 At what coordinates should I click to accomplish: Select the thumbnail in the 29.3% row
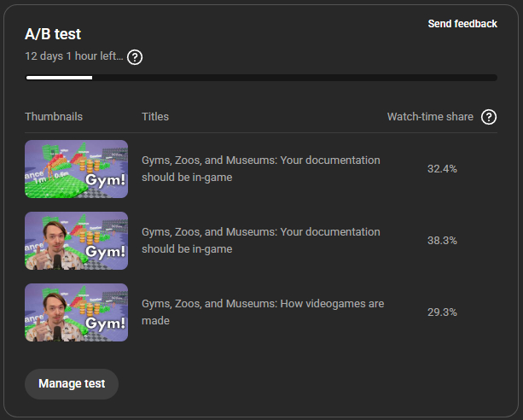pyautogui.click(x=76, y=312)
